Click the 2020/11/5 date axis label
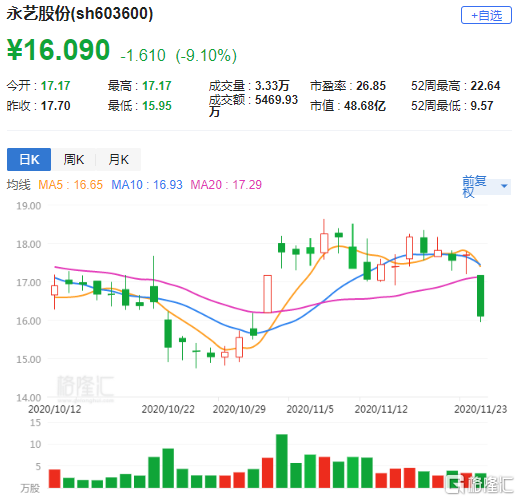The width and height of the screenshot is (520, 501). [310, 409]
